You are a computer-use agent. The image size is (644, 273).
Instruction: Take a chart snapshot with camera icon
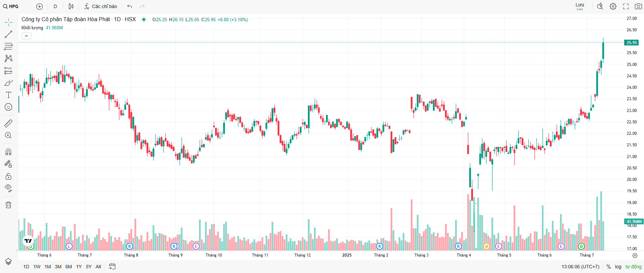tap(638, 6)
